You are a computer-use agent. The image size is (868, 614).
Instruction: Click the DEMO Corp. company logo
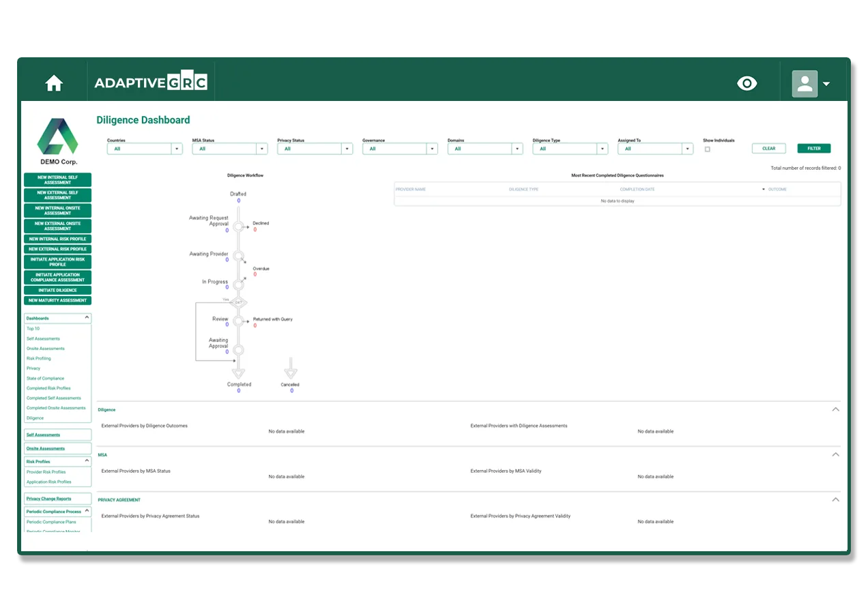click(x=57, y=141)
